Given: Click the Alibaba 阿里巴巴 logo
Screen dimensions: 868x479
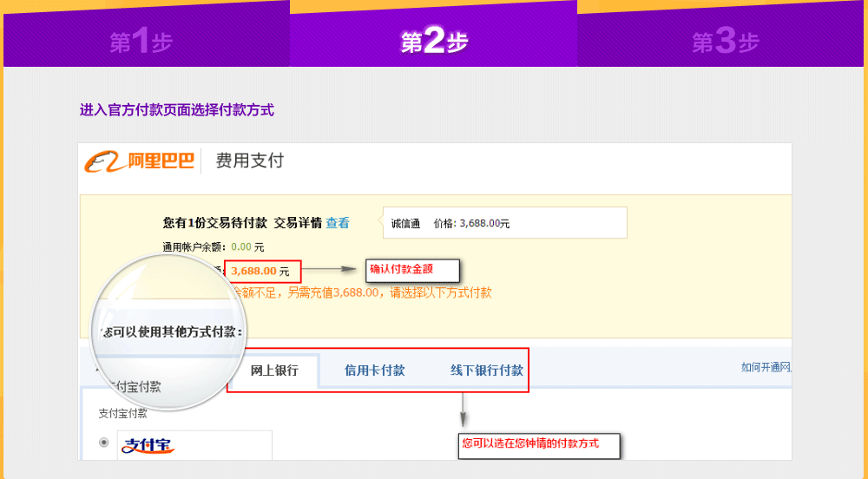Looking at the screenshot, I should pos(139,161).
